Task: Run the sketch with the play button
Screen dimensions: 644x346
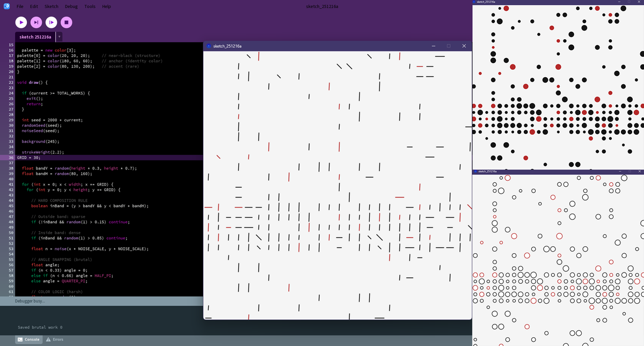Action: click(x=20, y=23)
